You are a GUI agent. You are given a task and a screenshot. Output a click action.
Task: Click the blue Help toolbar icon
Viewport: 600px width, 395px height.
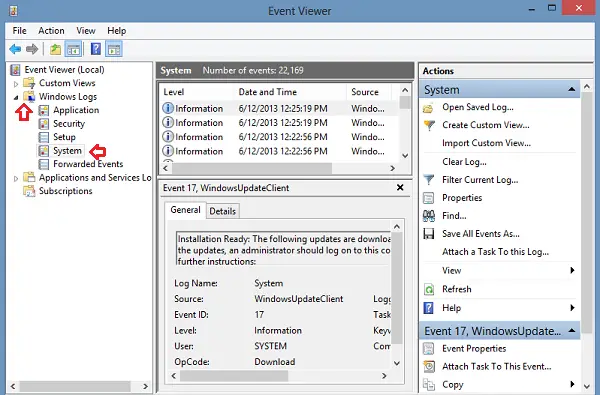(x=96, y=49)
